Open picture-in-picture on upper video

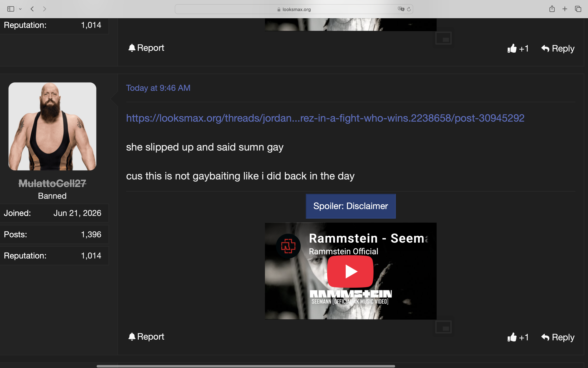click(443, 38)
